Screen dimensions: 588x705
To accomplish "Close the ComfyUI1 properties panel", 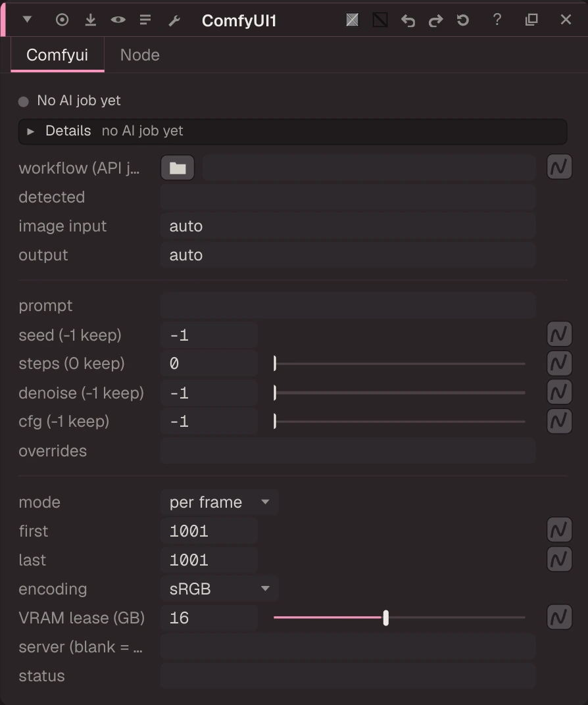I will [566, 19].
